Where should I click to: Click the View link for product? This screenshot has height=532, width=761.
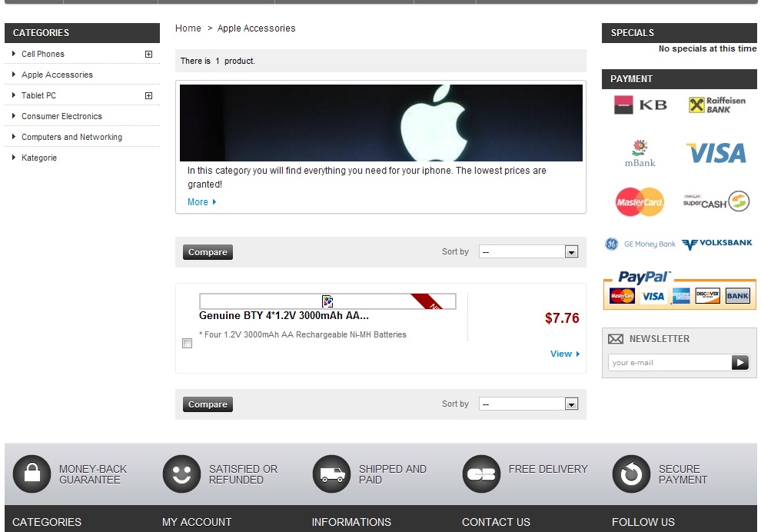(565, 354)
